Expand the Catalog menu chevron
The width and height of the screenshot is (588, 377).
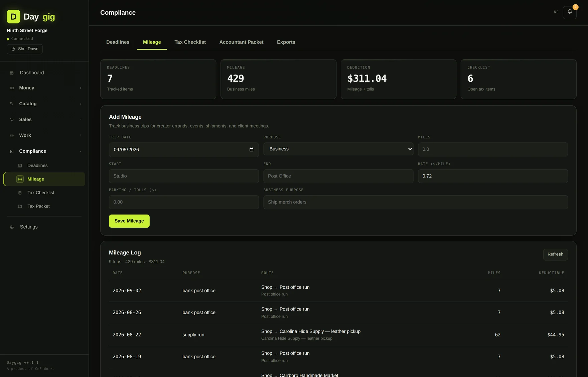[x=81, y=104]
